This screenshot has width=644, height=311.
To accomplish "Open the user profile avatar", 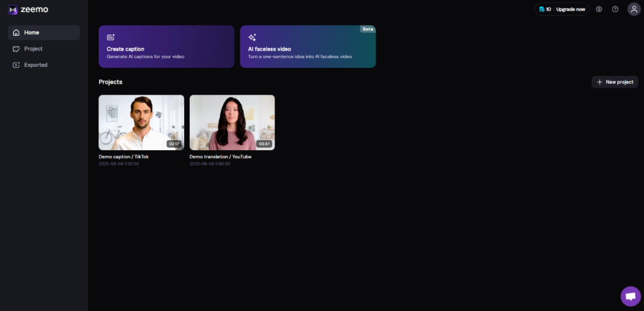I will pos(634,9).
